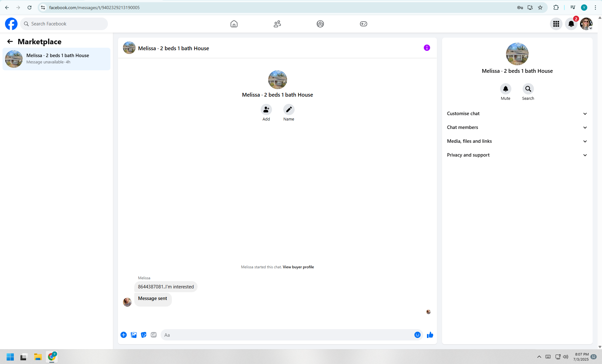Viewport: 602px width, 364px height.
Task: Open Friends icon in top navigation
Action: click(277, 24)
